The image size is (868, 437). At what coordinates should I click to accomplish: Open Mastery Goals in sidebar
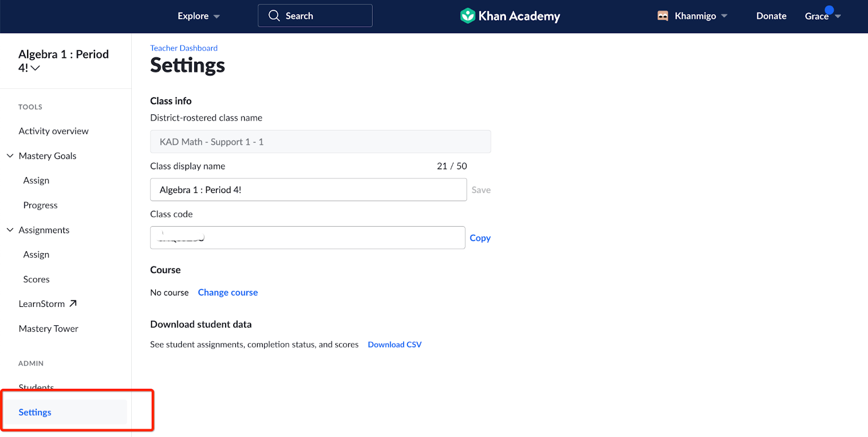[x=48, y=156]
